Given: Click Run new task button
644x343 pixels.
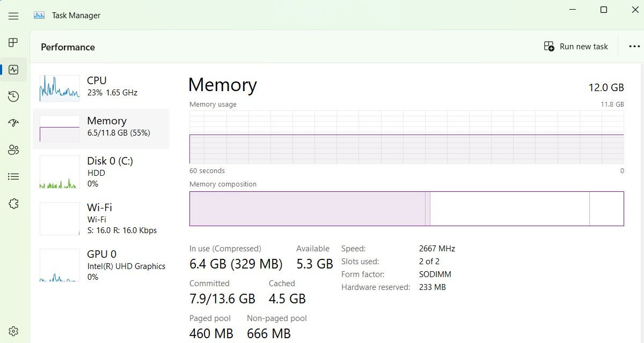Looking at the screenshot, I should tap(576, 47).
